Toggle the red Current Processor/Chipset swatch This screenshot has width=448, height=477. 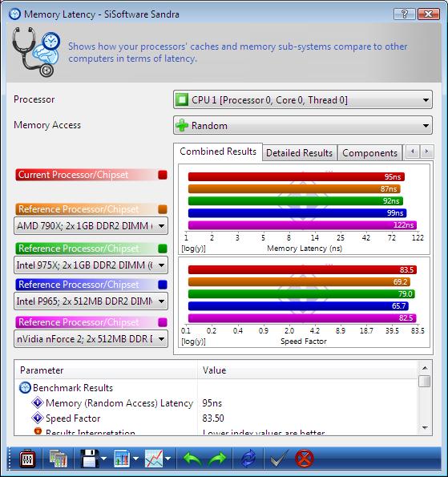163,175
